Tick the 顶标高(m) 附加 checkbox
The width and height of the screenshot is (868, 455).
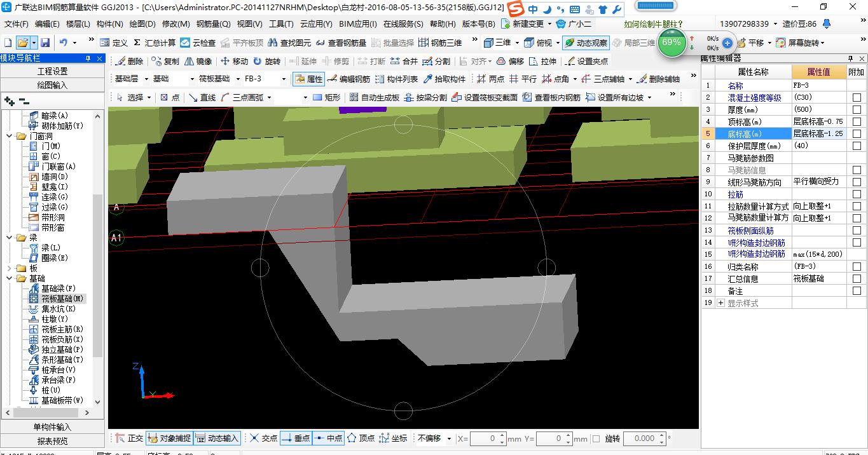click(857, 122)
